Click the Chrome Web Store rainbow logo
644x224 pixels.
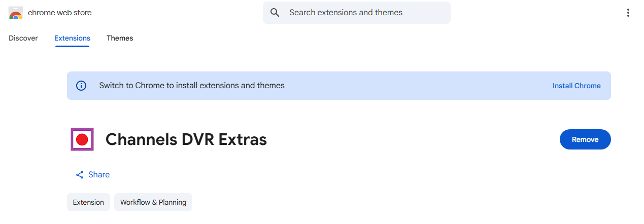pos(16,13)
